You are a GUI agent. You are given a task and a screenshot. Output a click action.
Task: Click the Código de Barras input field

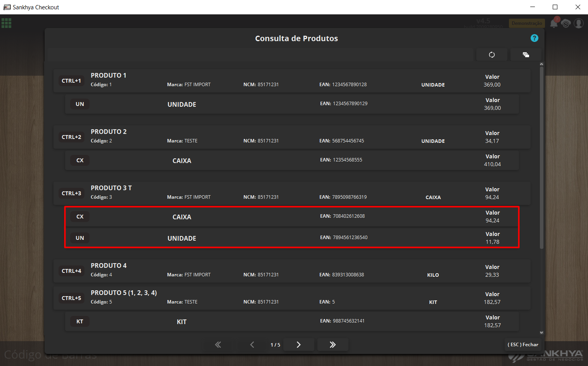click(50, 354)
